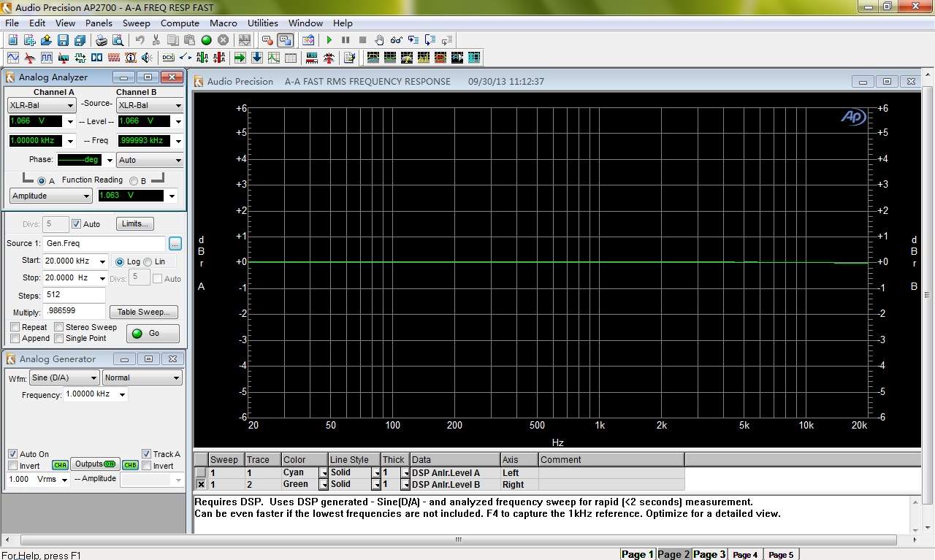Click the blue down-arrow toolbar icon
The width and height of the screenshot is (935, 560).
click(256, 58)
